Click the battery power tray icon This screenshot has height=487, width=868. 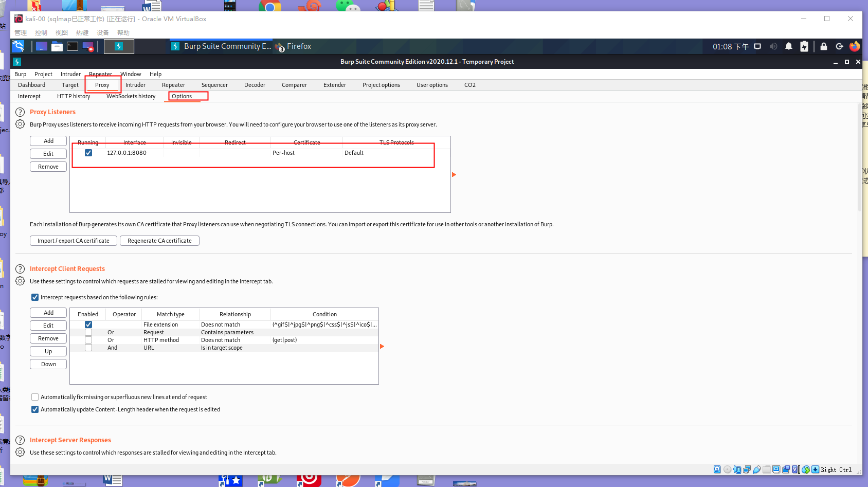[804, 46]
